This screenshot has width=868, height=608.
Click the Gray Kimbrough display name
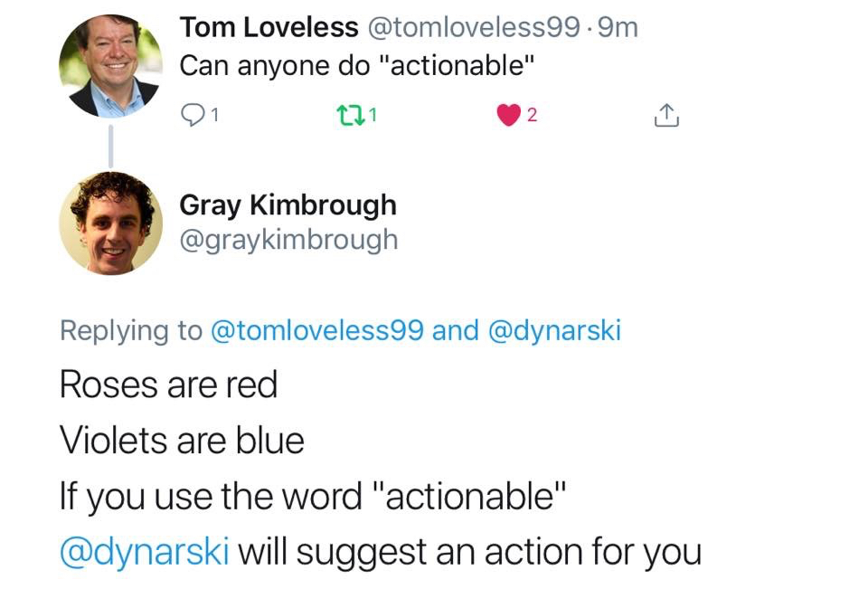coord(288,205)
